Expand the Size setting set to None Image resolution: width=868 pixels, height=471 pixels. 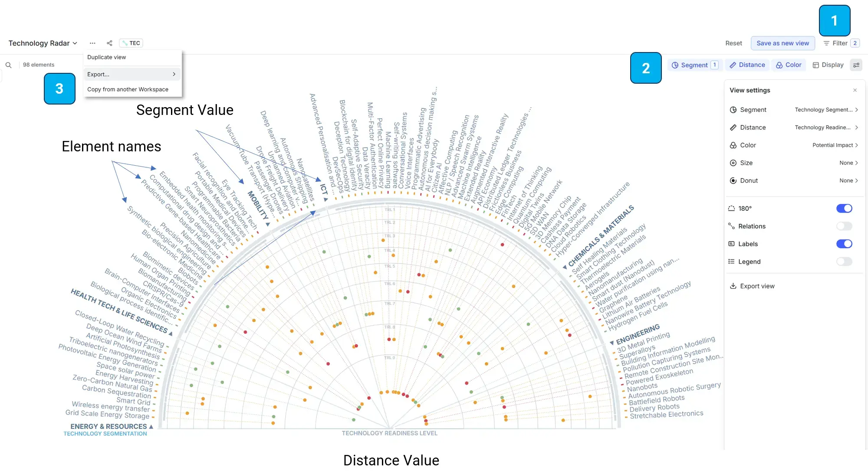848,163
